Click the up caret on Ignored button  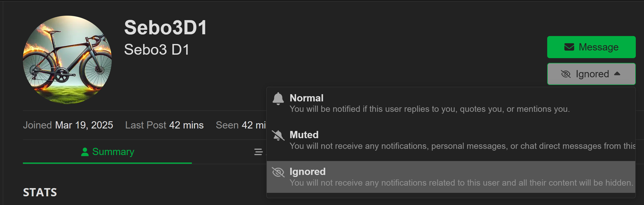pyautogui.click(x=617, y=73)
